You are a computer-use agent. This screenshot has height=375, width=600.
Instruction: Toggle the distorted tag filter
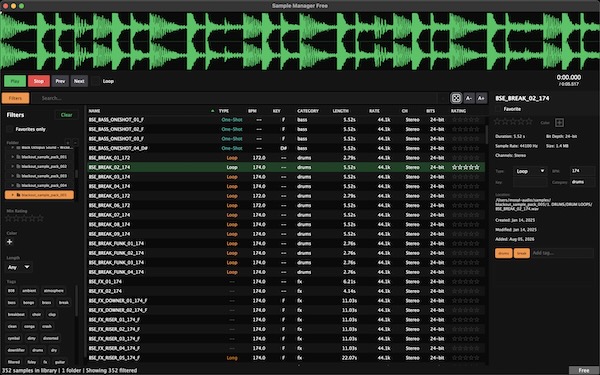pyautogui.click(x=51, y=338)
